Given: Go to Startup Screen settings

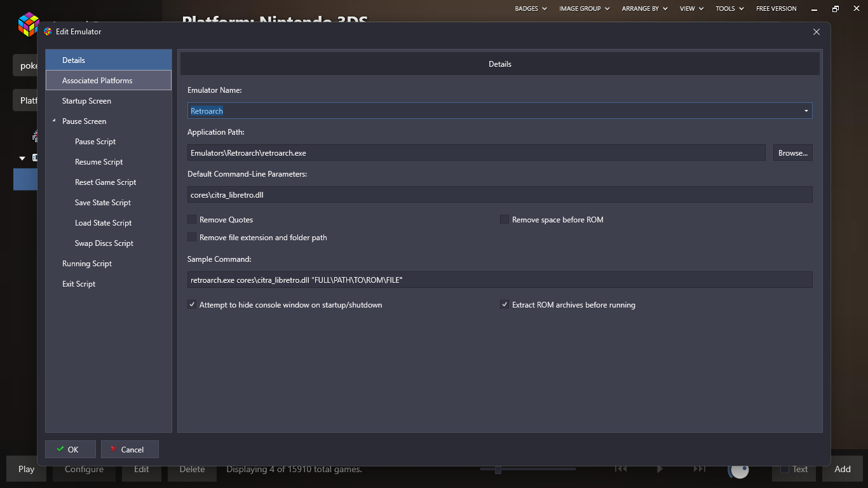Looking at the screenshot, I should [x=109, y=100].
